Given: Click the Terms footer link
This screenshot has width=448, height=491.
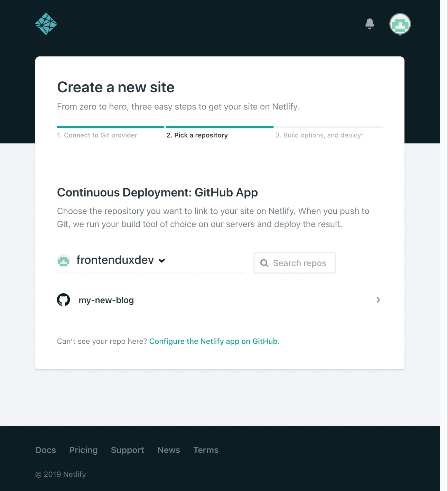Looking at the screenshot, I should point(206,450).
